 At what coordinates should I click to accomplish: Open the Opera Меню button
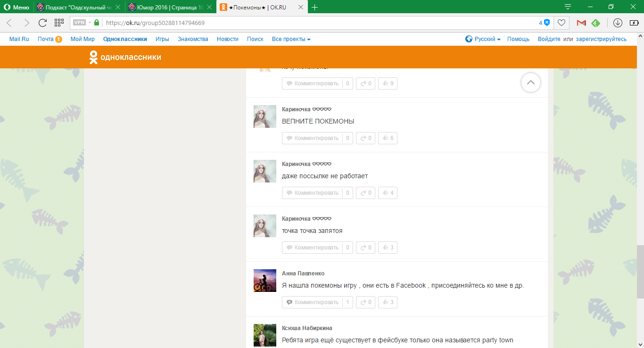(x=17, y=7)
